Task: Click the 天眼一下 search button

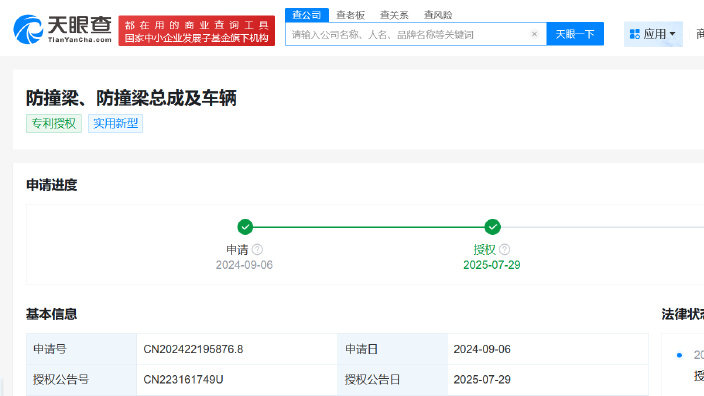Action: 575,34
